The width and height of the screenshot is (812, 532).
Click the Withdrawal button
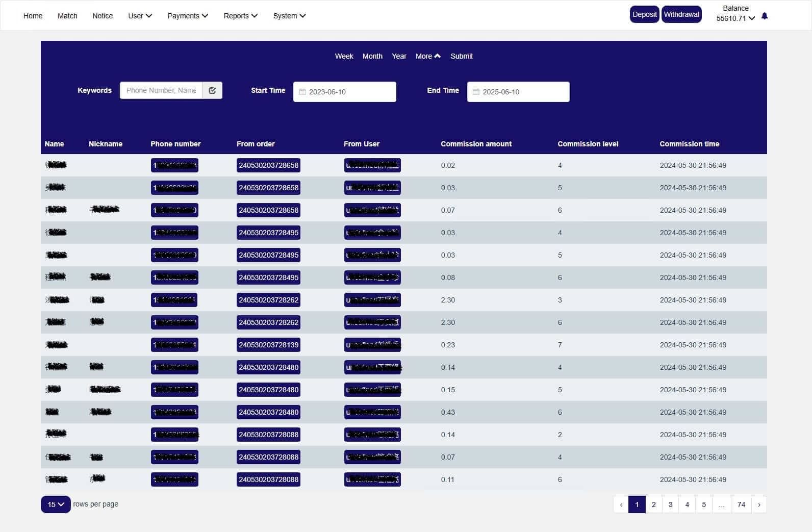pyautogui.click(x=681, y=14)
